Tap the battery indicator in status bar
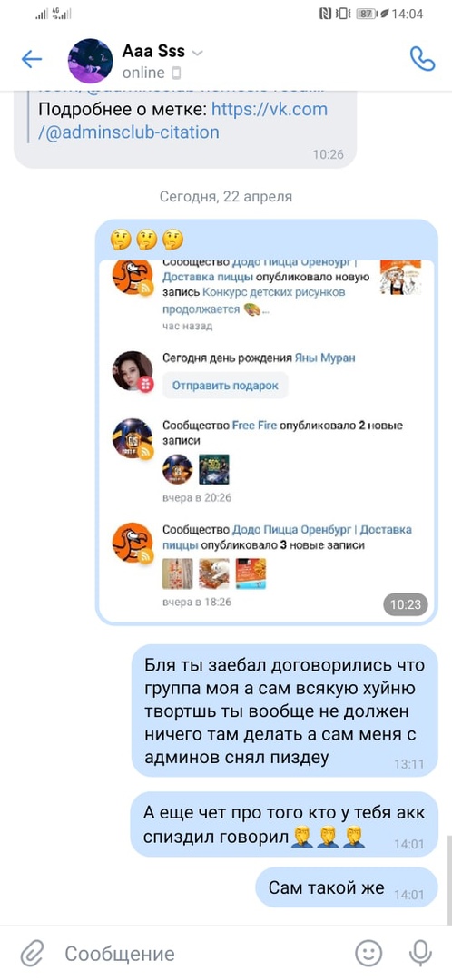The width and height of the screenshot is (452, 980). click(367, 13)
